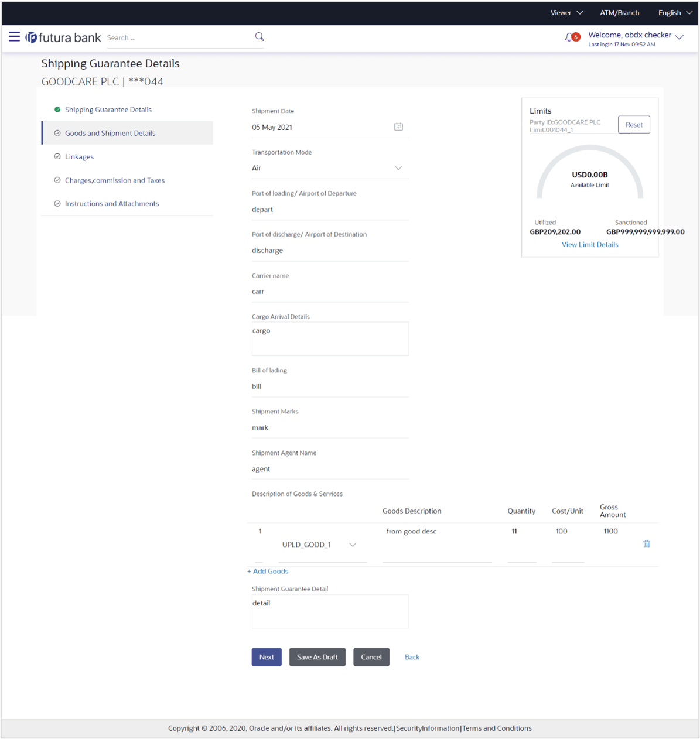Select ATM/Branch in the top bar
Screen dimensions: 700x739
(x=619, y=12)
